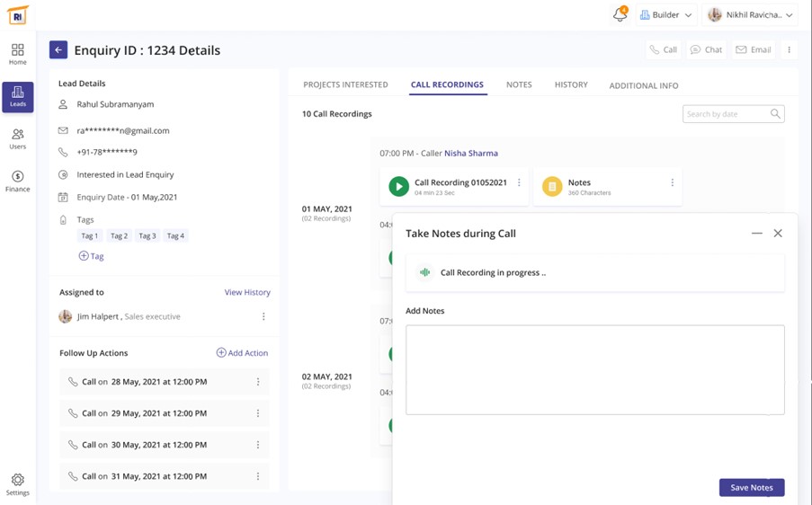Open Finance in the sidebar
The height and width of the screenshot is (505, 812).
pos(18,181)
